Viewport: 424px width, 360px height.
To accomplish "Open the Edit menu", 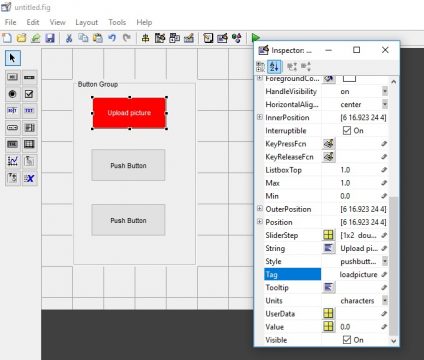I will (x=33, y=22).
